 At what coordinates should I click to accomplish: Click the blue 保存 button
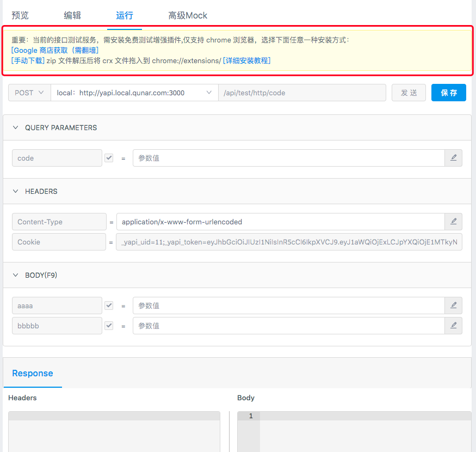pyautogui.click(x=449, y=93)
